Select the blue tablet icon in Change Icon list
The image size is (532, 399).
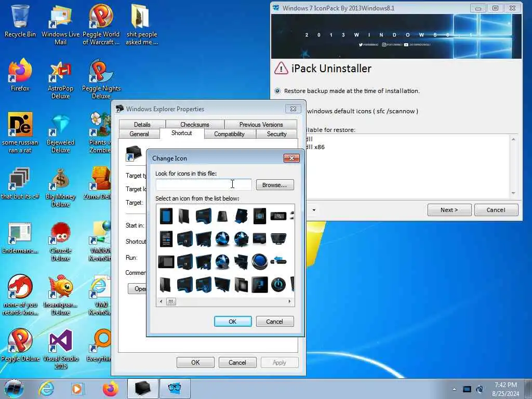click(x=166, y=216)
